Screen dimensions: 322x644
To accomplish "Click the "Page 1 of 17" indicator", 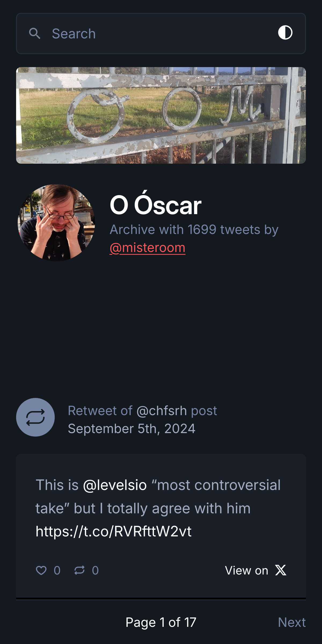I will pos(161,622).
